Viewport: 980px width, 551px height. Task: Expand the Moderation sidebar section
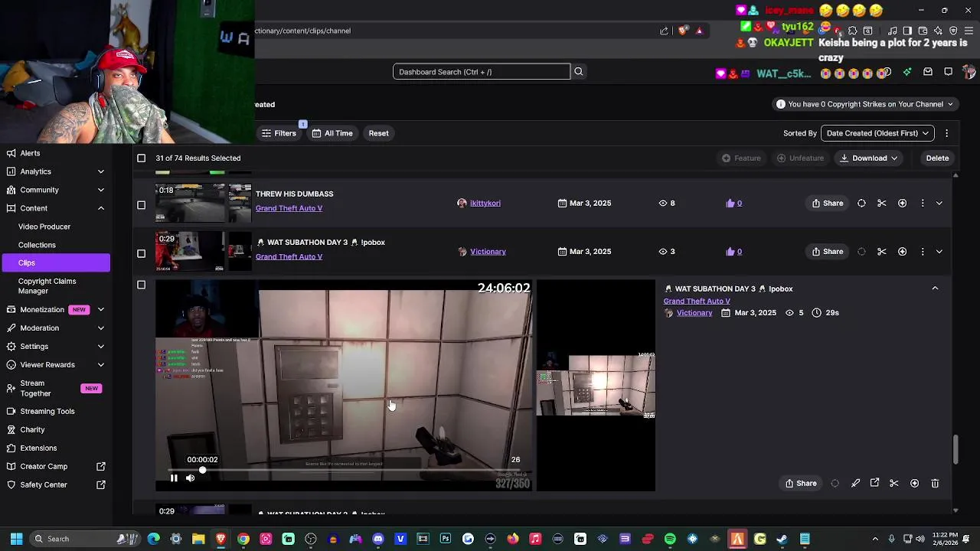click(100, 328)
